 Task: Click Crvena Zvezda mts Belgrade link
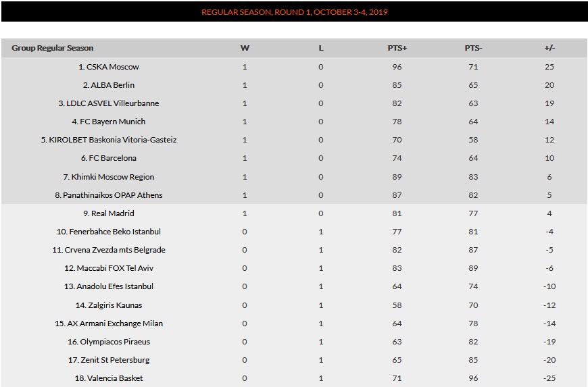109,250
